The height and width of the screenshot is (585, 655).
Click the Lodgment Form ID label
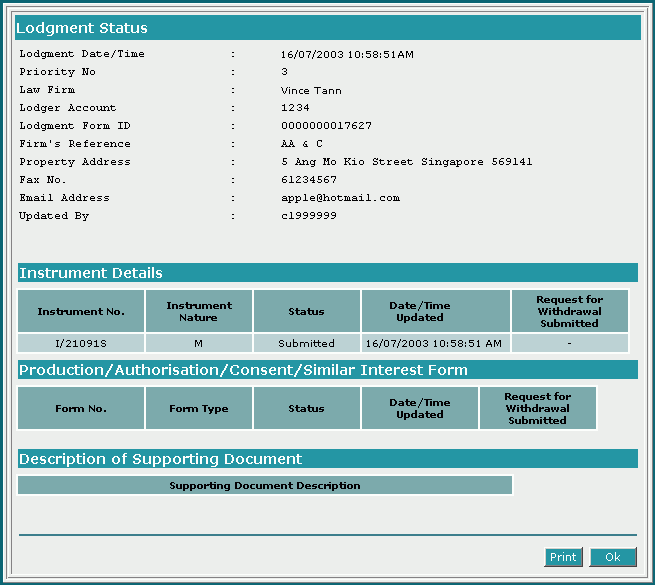(75, 126)
